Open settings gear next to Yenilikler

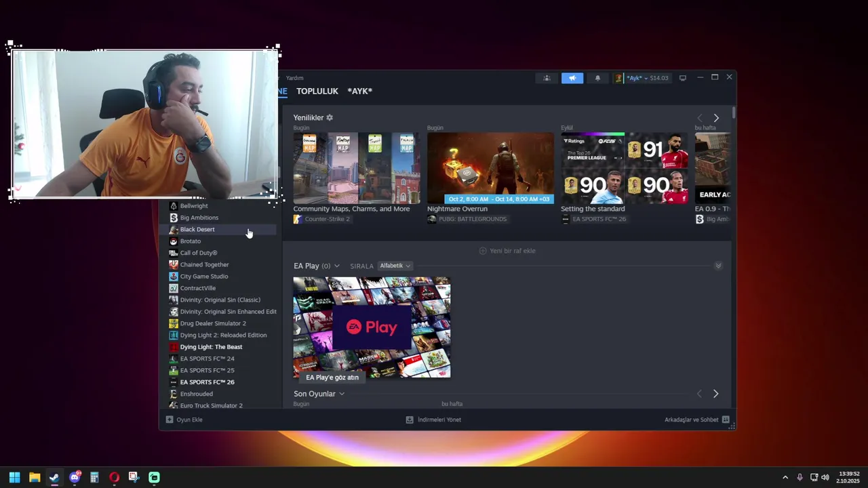330,118
